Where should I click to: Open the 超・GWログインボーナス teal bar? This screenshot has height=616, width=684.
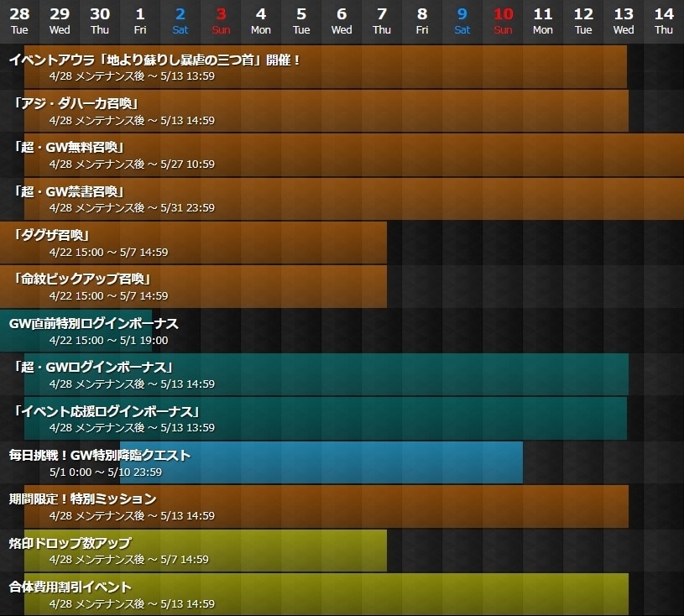click(x=326, y=375)
